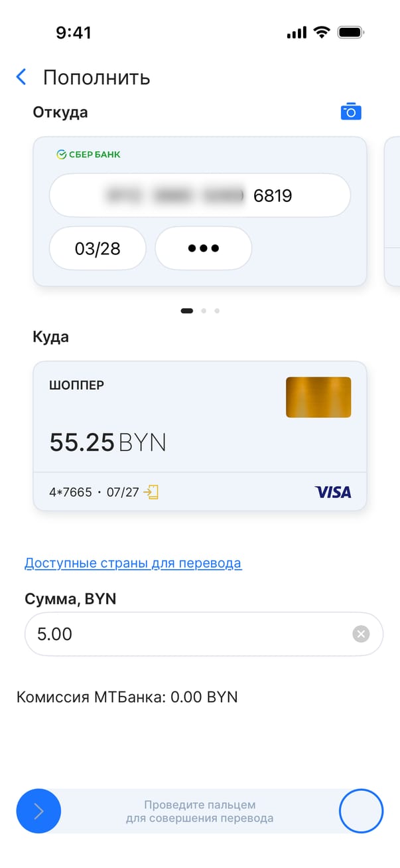This screenshot has width=400, height=868.
Task: Select the first card page indicator dot
Action: tap(187, 310)
